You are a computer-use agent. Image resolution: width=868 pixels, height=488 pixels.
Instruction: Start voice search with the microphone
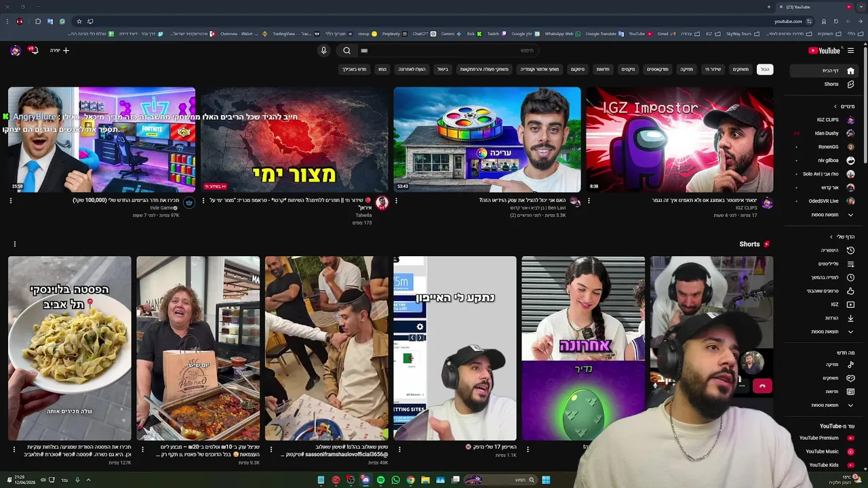(323, 50)
